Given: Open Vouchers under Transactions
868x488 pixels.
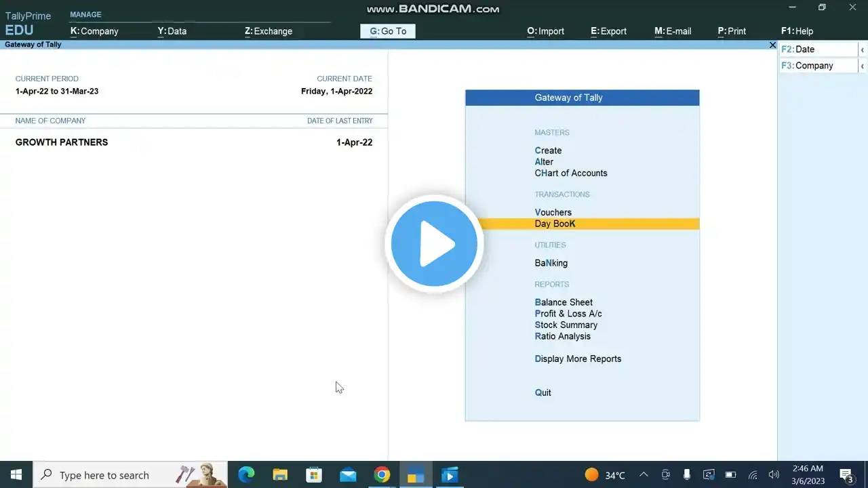Looking at the screenshot, I should click(553, 213).
